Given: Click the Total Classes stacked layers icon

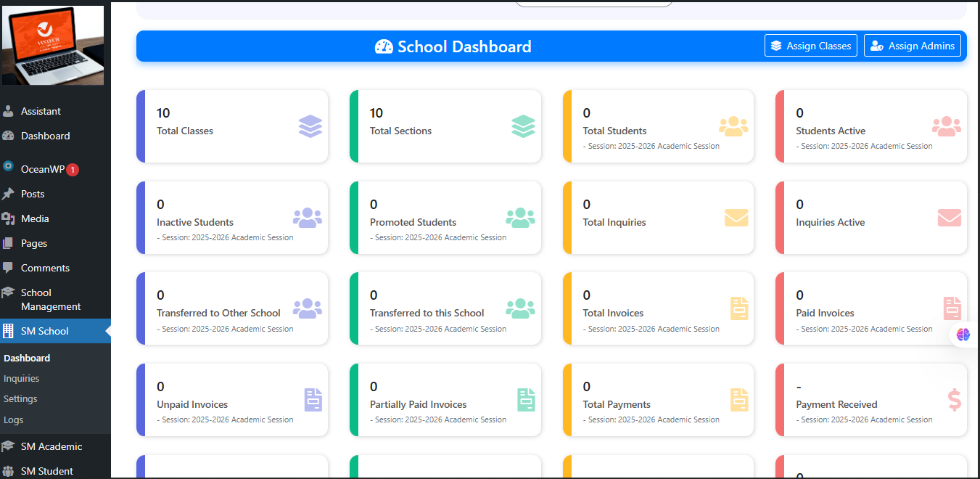Looking at the screenshot, I should pos(310,126).
